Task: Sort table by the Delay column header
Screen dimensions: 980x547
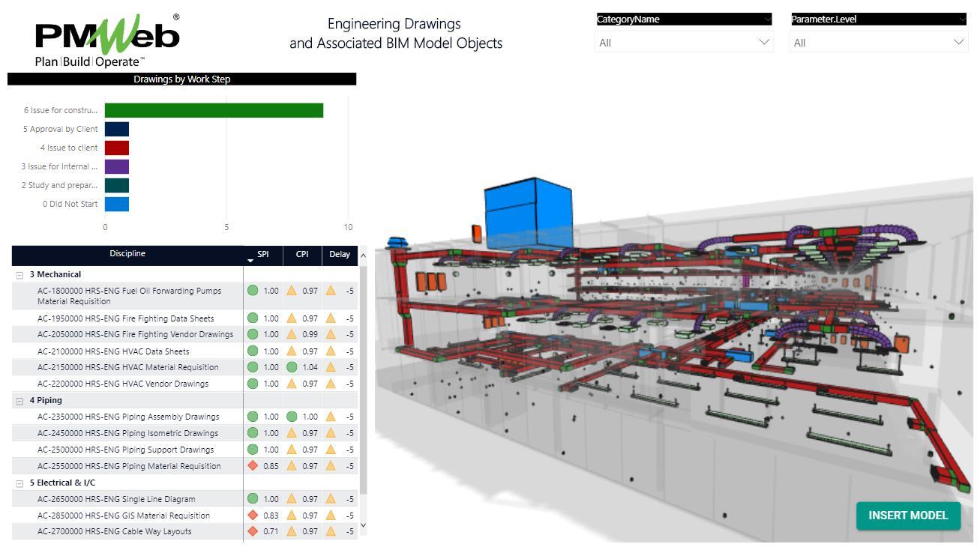Action: coord(339,254)
